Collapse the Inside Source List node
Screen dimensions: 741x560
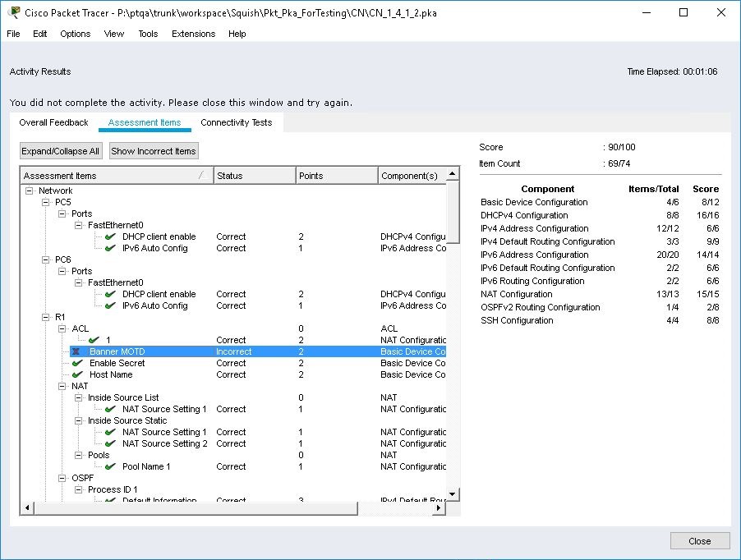point(78,397)
